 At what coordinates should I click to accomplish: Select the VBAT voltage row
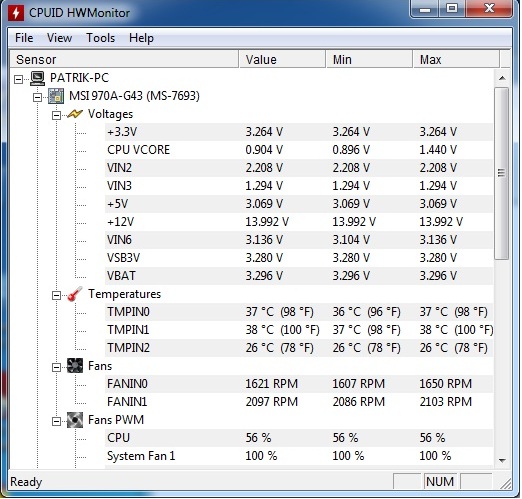299,276
